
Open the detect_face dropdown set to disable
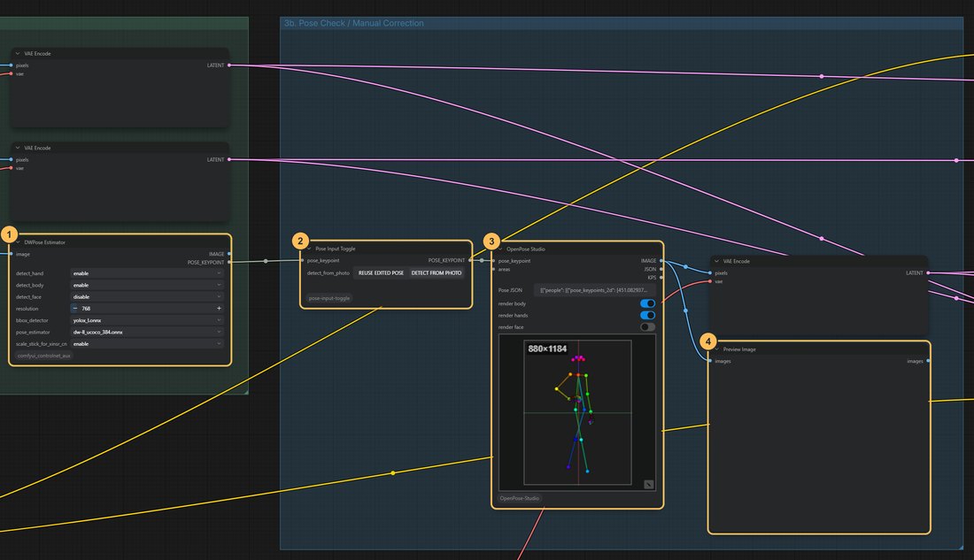[147, 296]
